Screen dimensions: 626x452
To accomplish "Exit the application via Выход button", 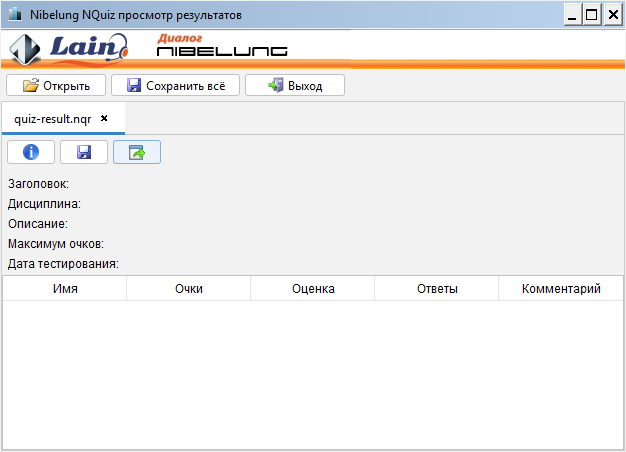I will pos(295,85).
